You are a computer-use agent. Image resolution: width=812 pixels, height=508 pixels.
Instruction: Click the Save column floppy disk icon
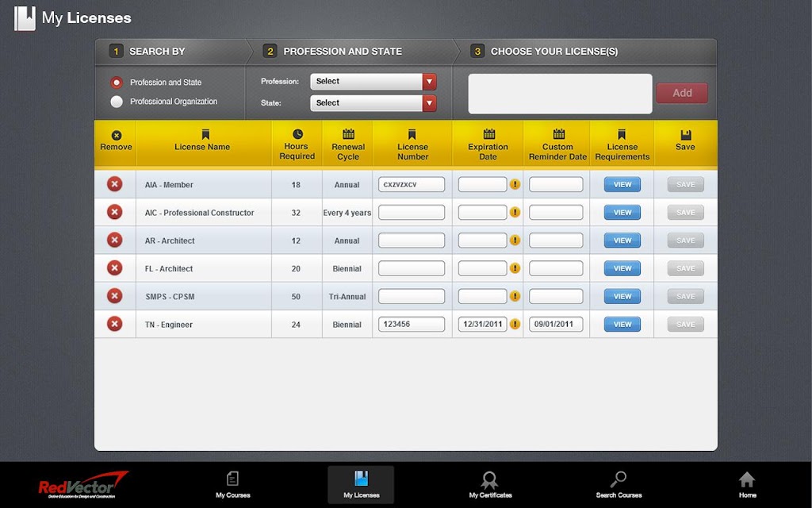[x=686, y=135]
